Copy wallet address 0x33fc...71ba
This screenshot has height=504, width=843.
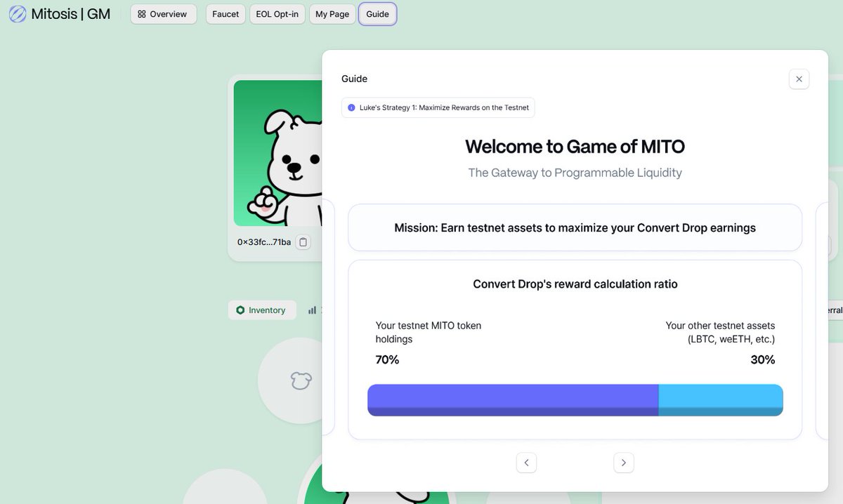303,242
